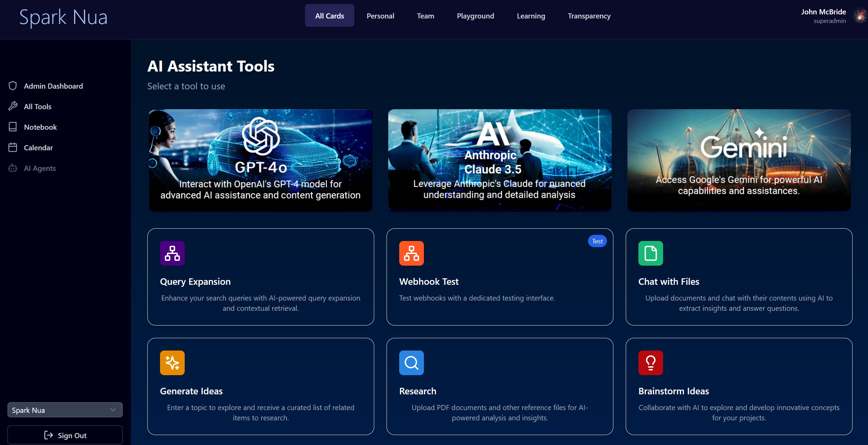868x445 pixels.
Task: Click the Generate Ideas card title
Action: click(x=191, y=391)
